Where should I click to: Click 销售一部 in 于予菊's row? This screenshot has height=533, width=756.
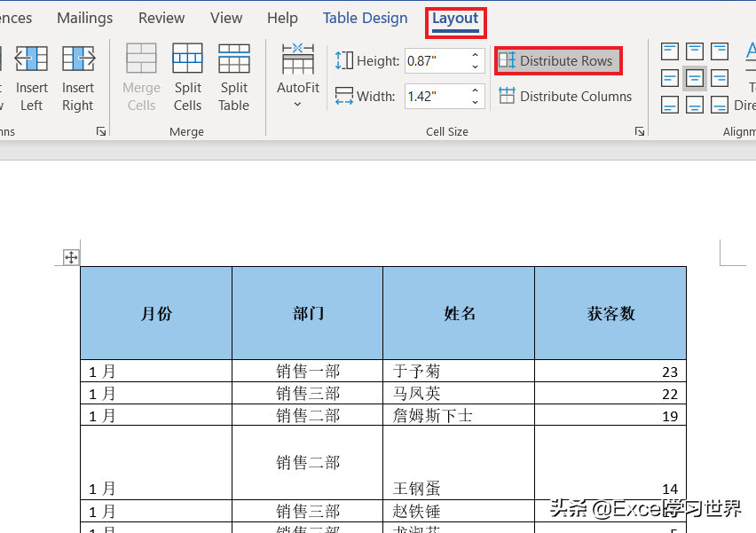click(308, 371)
